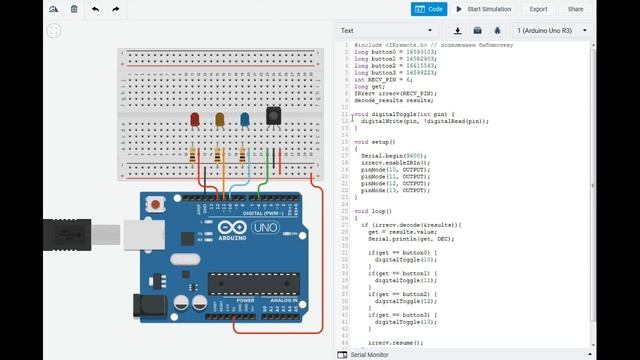Screen dimensions: 640x360
Task: Click the 'int RECV_PIN = 6;' line
Action: pyautogui.click(x=383, y=80)
